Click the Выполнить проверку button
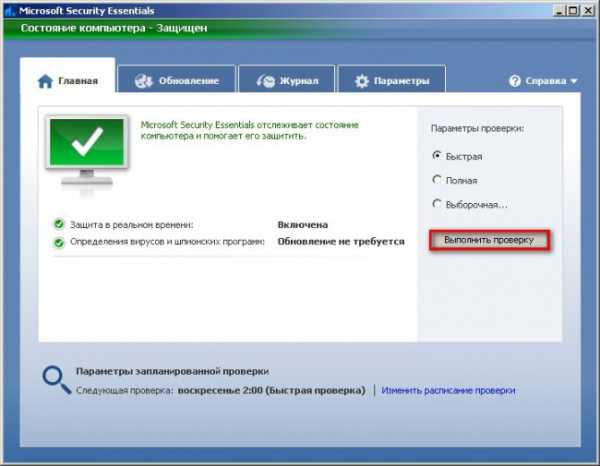This screenshot has width=600, height=466. [489, 240]
